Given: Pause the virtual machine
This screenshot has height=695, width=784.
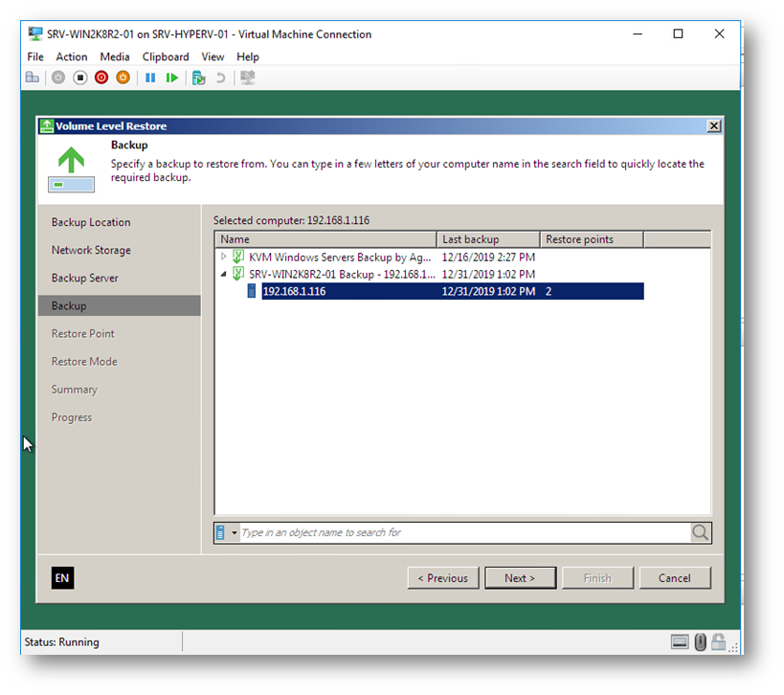Looking at the screenshot, I should click(x=150, y=78).
